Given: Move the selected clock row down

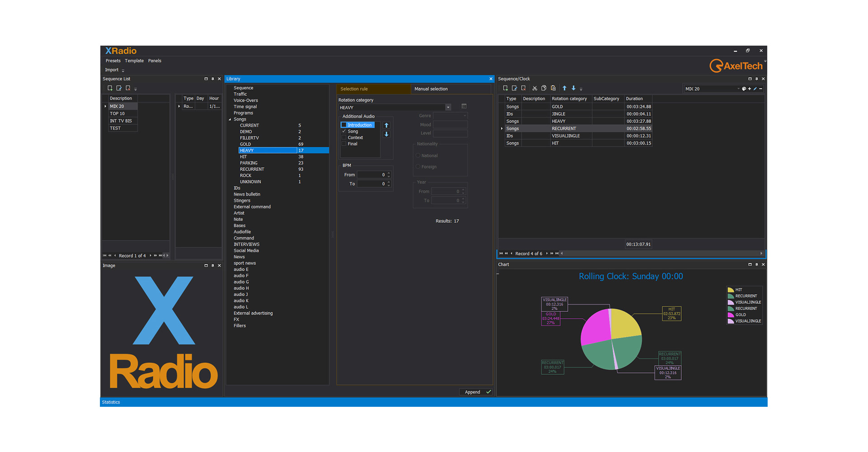Looking at the screenshot, I should point(573,88).
